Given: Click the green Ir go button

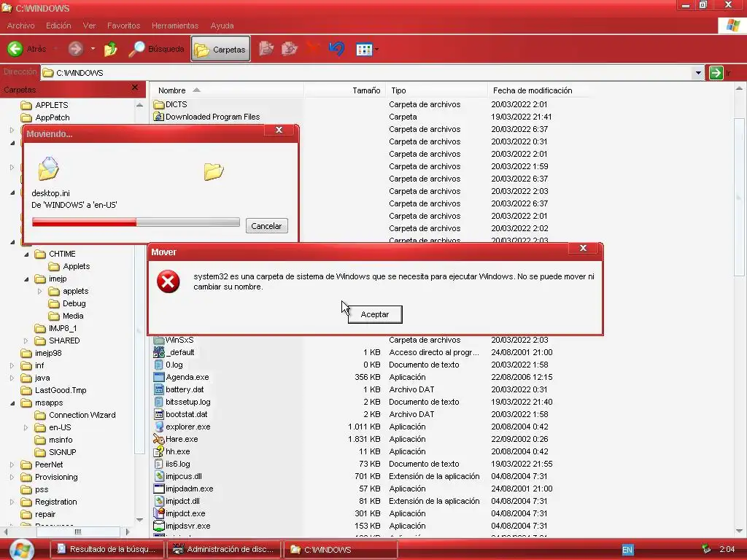Looking at the screenshot, I should pos(716,73).
